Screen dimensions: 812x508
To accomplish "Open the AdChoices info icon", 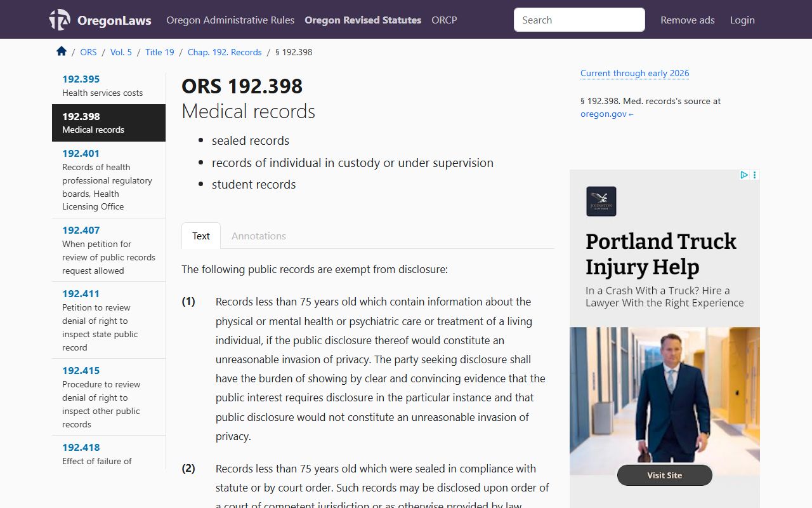I will pyautogui.click(x=745, y=175).
